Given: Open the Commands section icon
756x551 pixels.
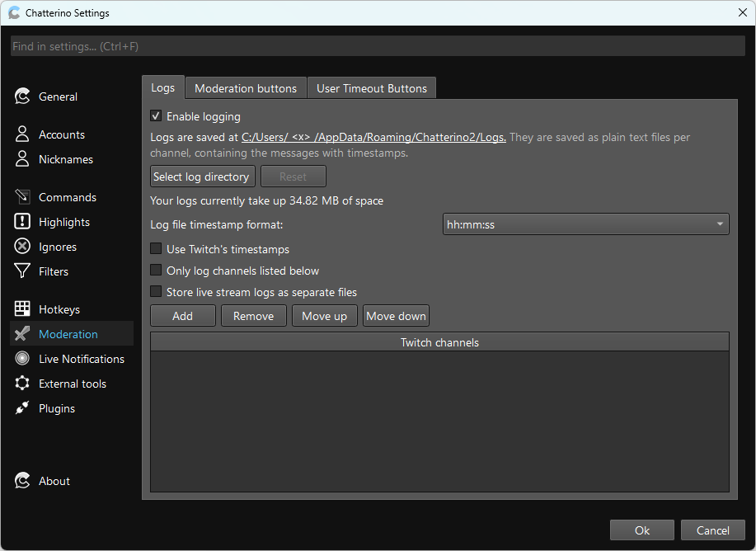Looking at the screenshot, I should [22, 197].
